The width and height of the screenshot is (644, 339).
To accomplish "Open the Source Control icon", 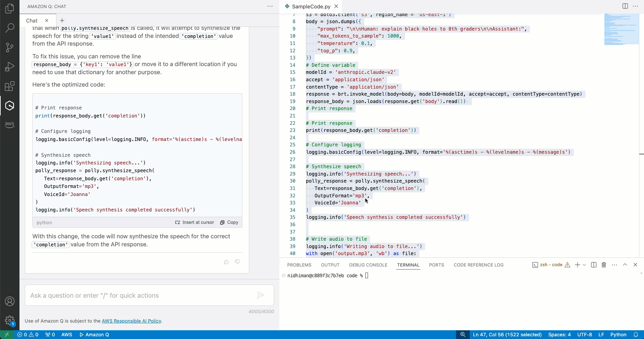I will tap(10, 47).
